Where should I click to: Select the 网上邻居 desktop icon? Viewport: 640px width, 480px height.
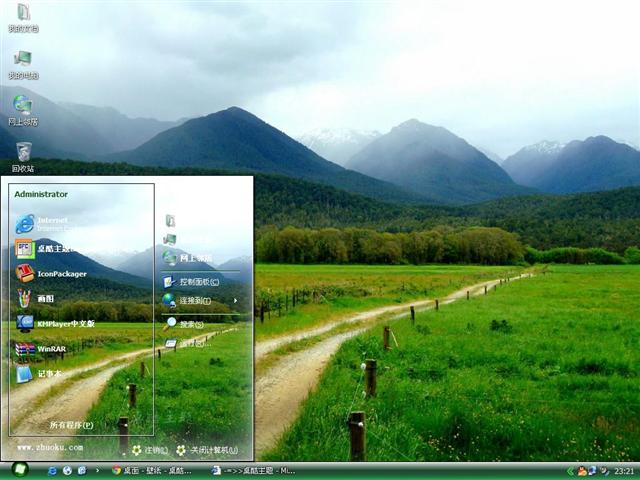click(23, 111)
